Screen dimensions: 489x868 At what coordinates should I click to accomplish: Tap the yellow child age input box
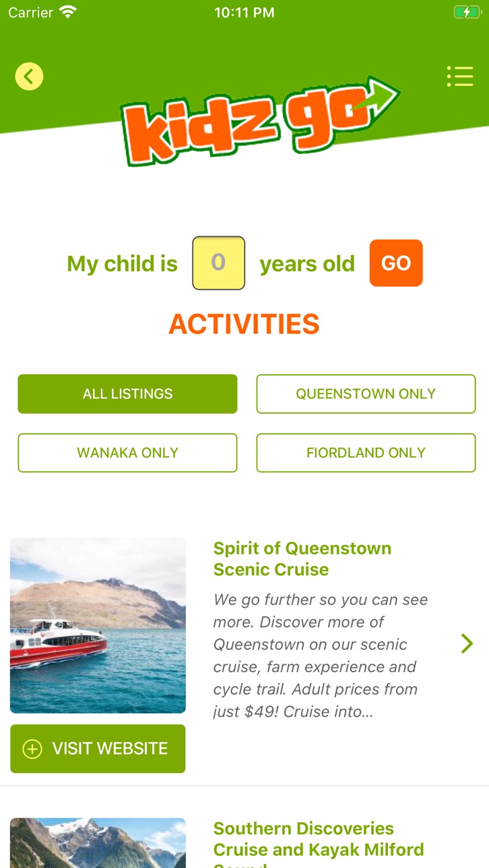219,263
